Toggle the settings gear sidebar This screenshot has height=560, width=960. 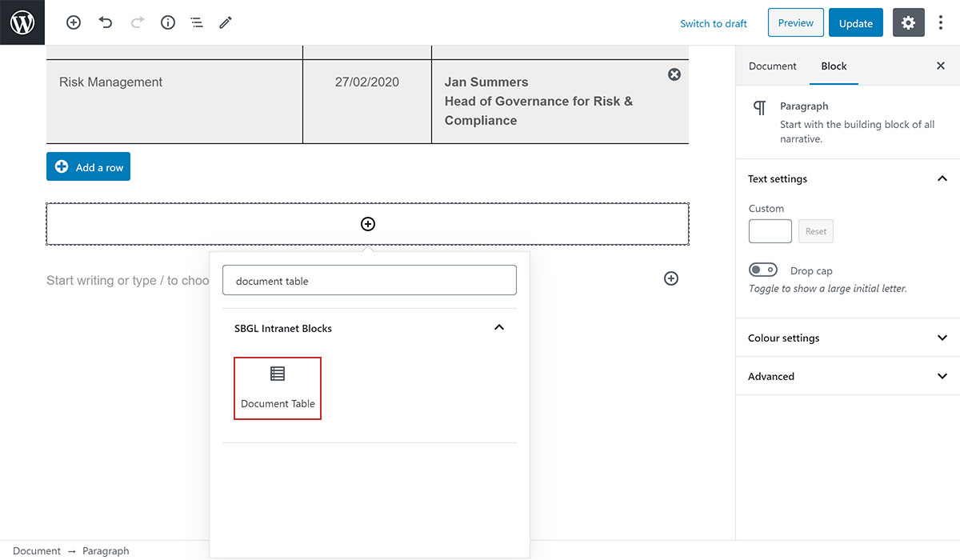tap(909, 23)
